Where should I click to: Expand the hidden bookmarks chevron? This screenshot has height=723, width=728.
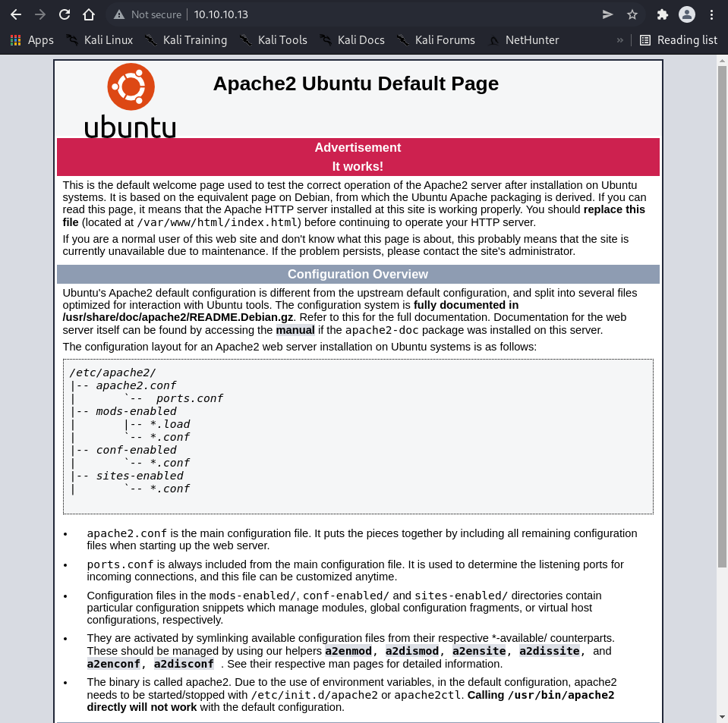tap(619, 40)
